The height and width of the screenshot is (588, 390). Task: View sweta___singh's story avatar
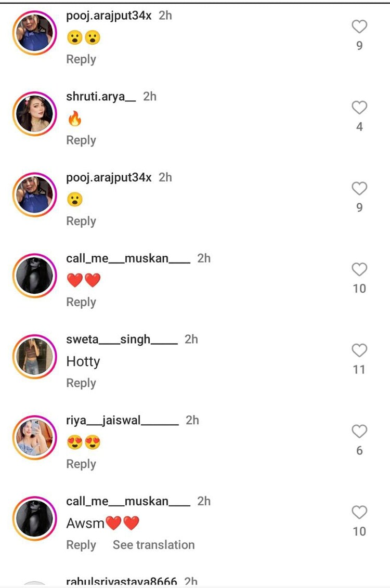tap(35, 356)
